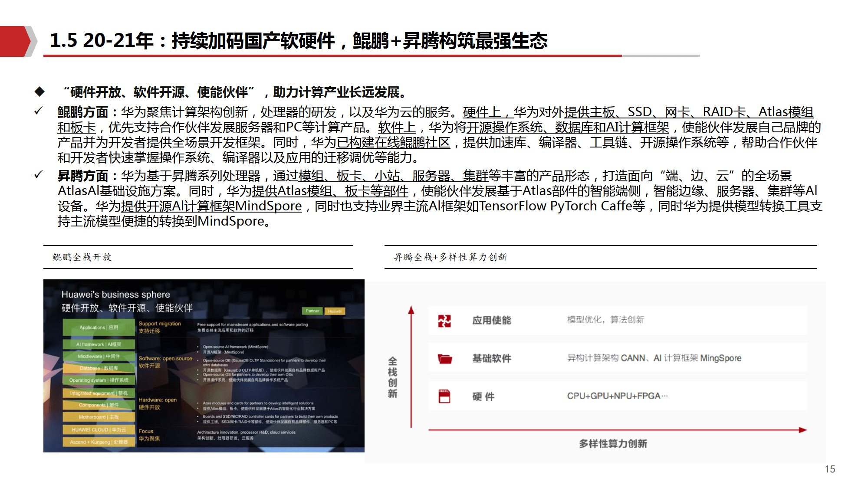Click the bold 昇腾方面 heading
Image resolution: width=868 pixels, height=488 pixels.
[83, 176]
